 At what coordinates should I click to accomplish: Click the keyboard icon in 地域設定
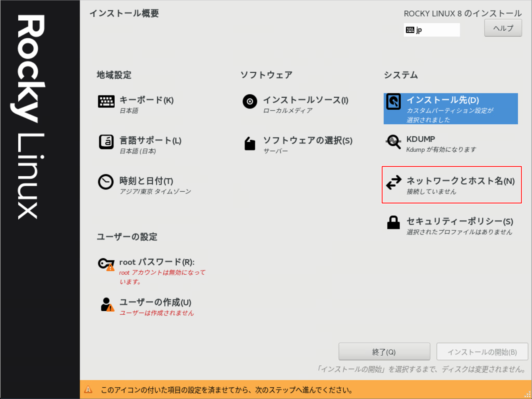(x=106, y=101)
